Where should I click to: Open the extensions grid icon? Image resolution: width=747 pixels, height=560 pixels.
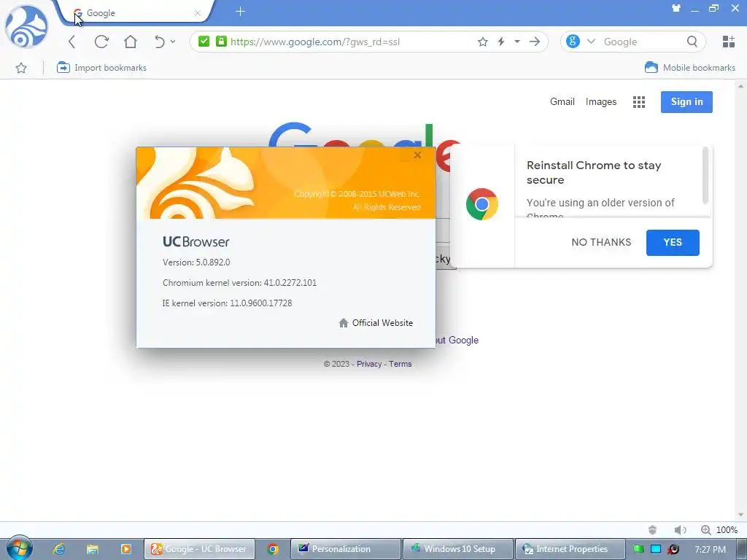coord(729,42)
